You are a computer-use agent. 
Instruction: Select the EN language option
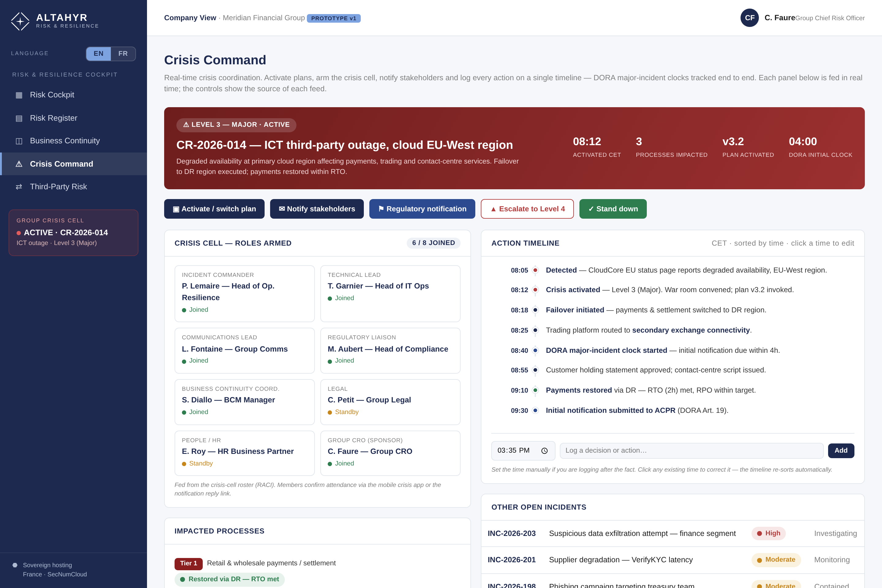pyautogui.click(x=99, y=54)
